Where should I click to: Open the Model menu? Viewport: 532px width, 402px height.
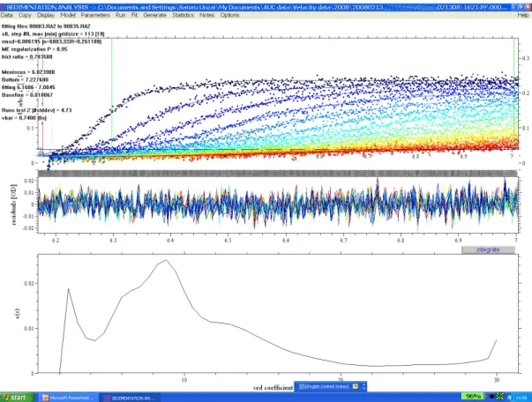click(68, 15)
